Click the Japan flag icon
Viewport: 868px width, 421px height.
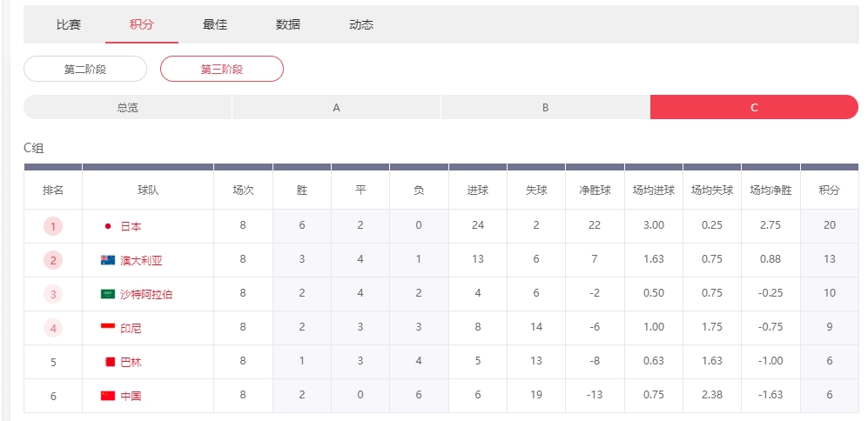(x=108, y=226)
